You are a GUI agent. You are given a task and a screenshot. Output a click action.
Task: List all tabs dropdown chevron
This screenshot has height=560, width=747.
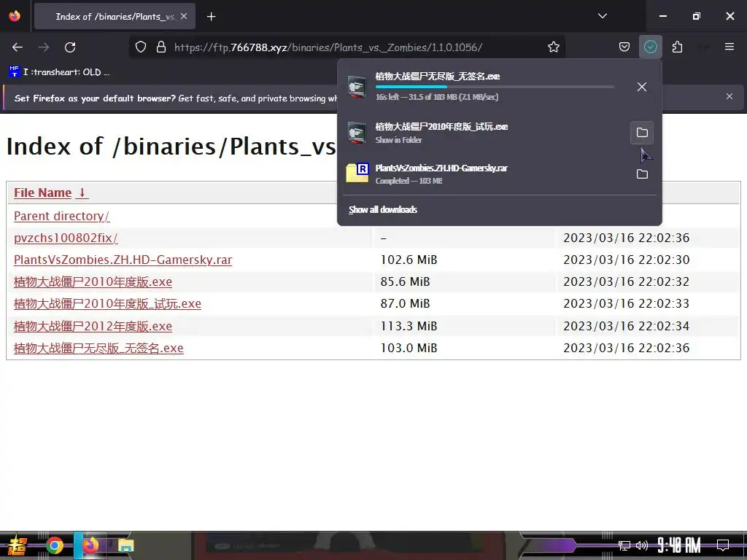tap(602, 17)
